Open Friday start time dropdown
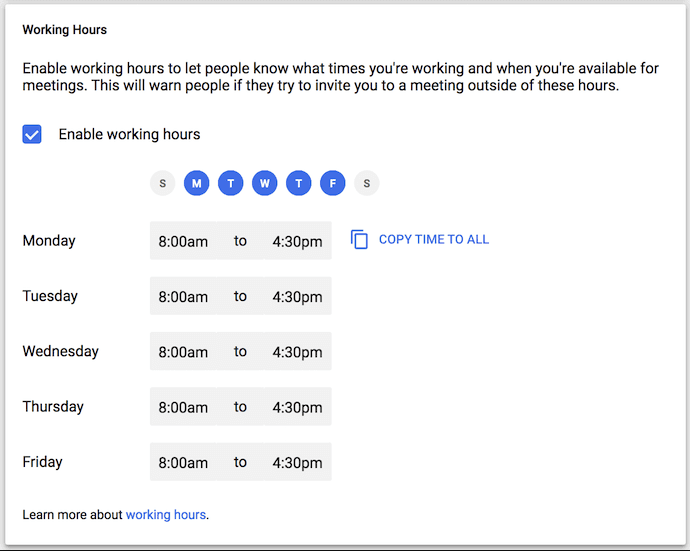The width and height of the screenshot is (690, 551). (x=184, y=463)
